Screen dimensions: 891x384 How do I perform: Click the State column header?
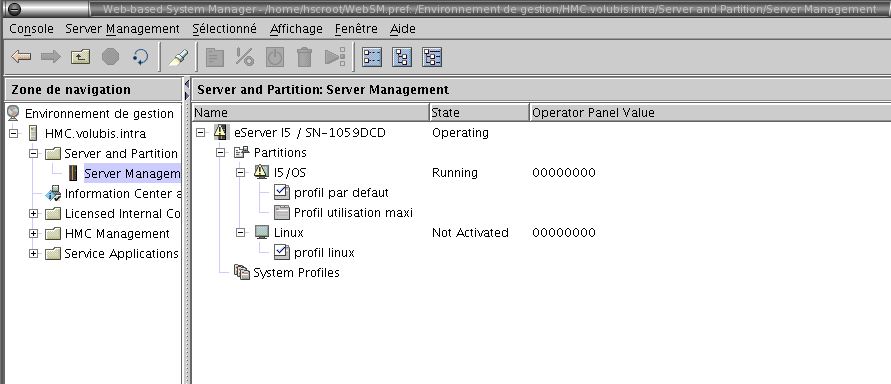pos(479,112)
